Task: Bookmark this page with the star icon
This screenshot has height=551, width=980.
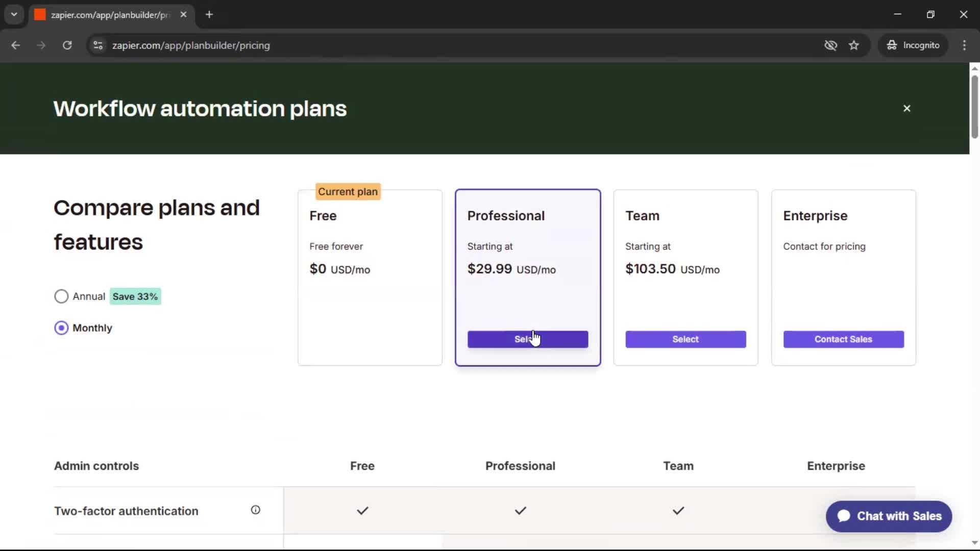Action: [x=853, y=45]
